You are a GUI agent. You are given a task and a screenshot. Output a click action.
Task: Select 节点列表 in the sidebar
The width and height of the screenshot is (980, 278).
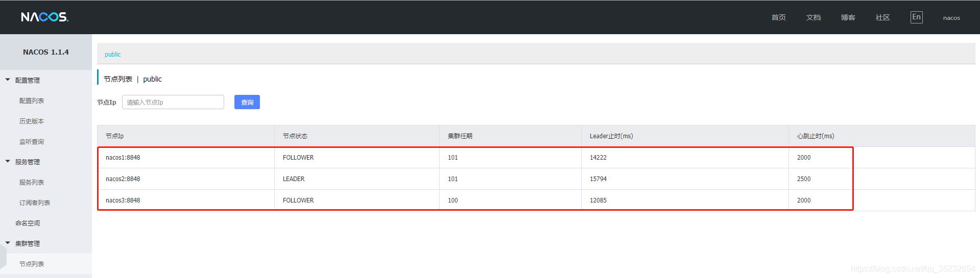tap(32, 264)
